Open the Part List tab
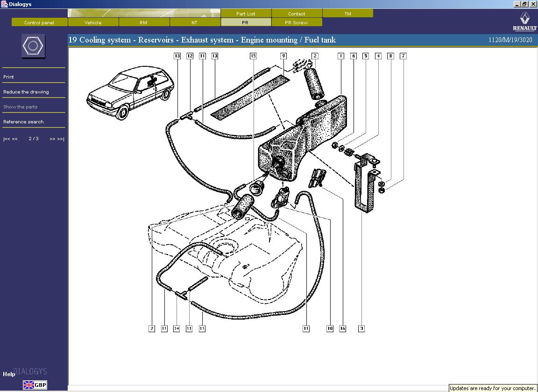Image resolution: width=538 pixels, height=392 pixels. coord(246,14)
